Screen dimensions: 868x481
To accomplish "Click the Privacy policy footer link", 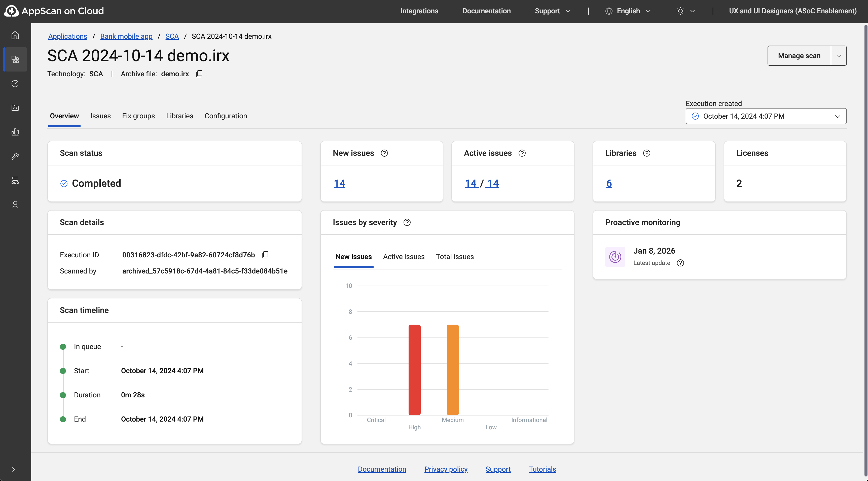I will click(x=446, y=469).
